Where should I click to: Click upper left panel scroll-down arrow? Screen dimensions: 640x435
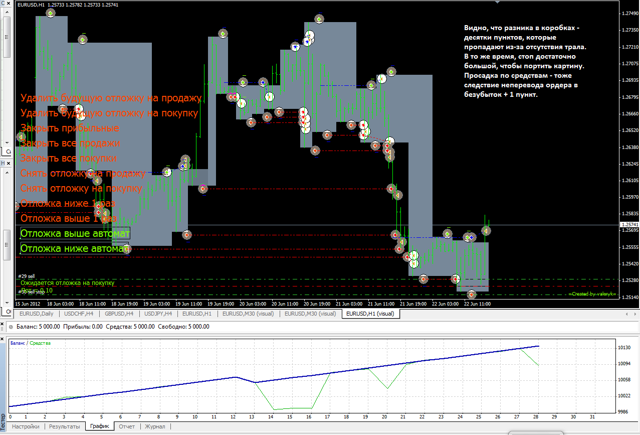(x=7, y=142)
